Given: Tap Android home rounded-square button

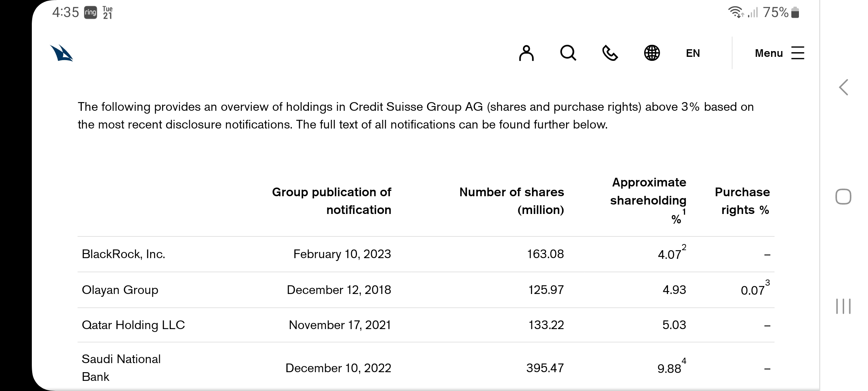Looking at the screenshot, I should [843, 197].
